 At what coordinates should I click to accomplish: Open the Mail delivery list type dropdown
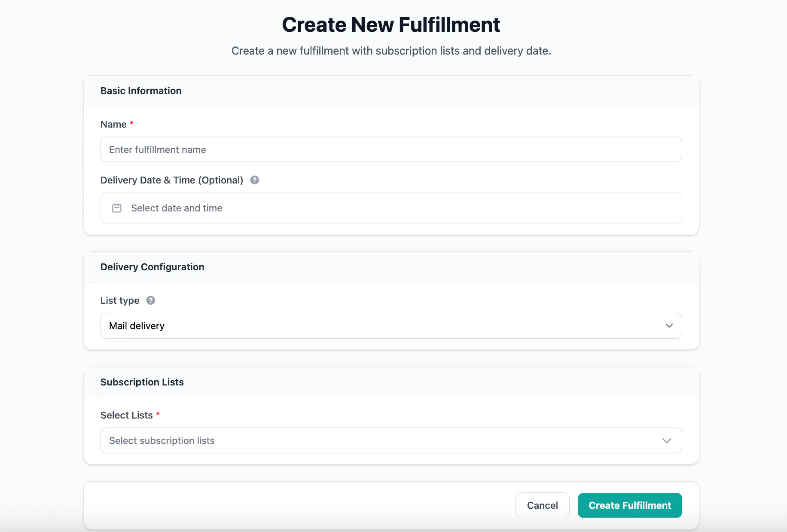(391, 326)
